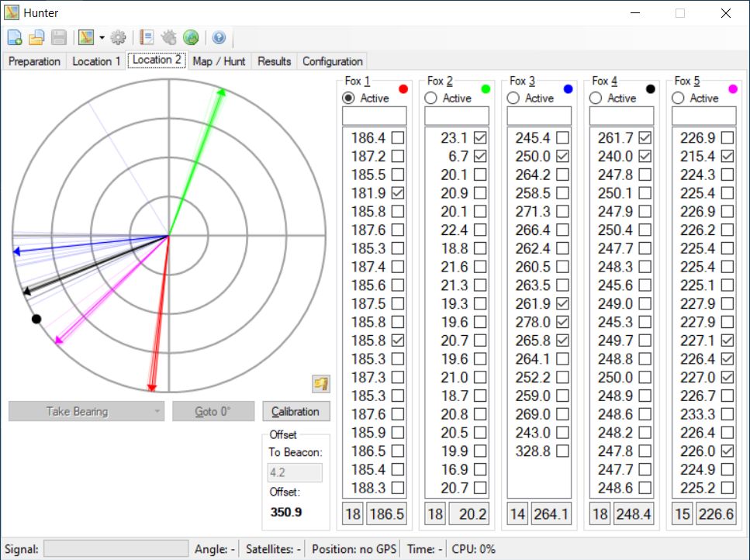
Task: Click the grey bug icon
Action: pos(168,37)
